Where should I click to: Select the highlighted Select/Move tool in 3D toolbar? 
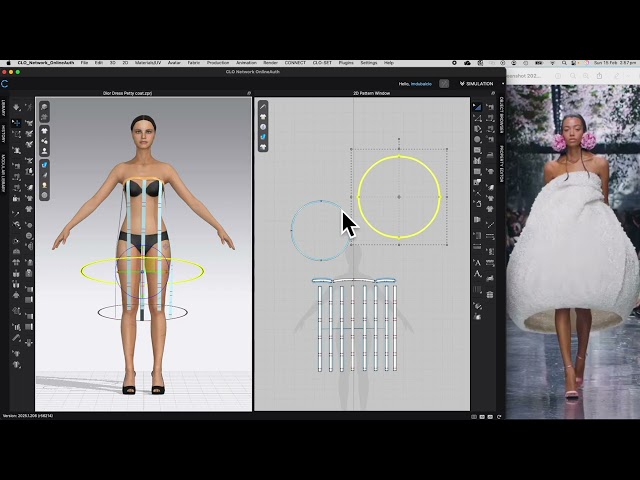(16, 122)
